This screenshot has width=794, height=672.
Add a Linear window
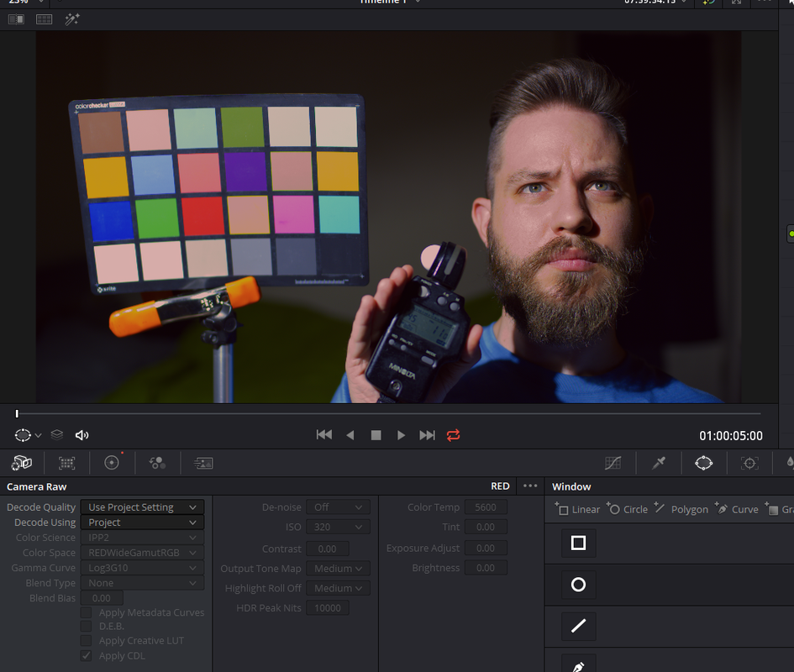click(x=577, y=509)
